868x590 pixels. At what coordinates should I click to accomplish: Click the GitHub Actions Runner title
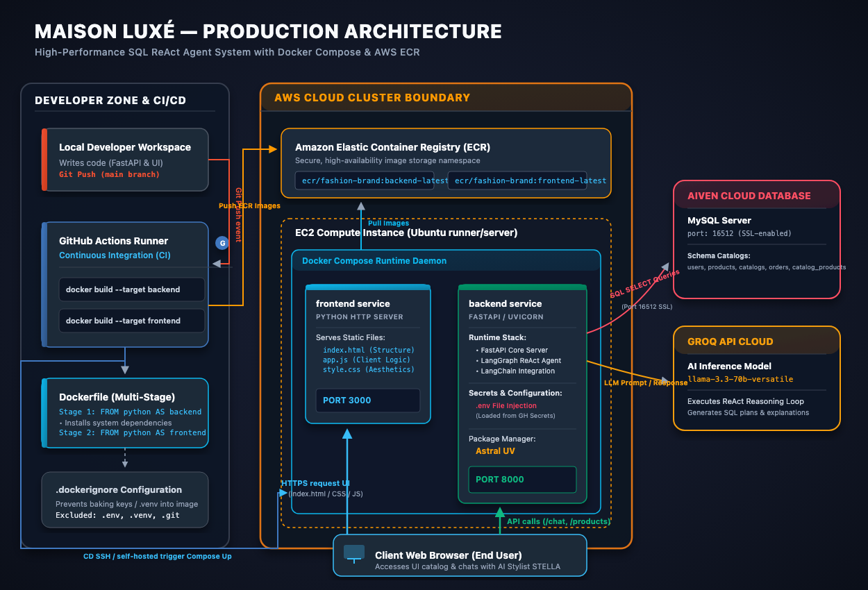point(113,241)
